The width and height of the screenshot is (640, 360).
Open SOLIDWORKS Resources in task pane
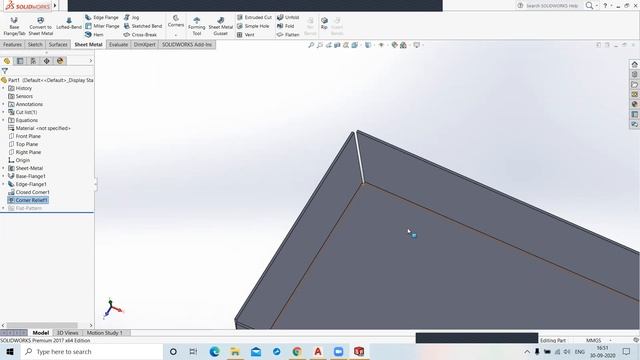[634, 64]
